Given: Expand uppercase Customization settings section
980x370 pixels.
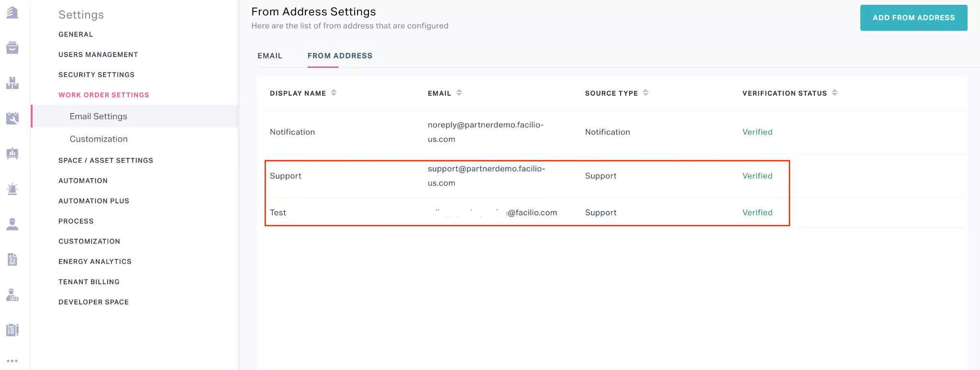Looking at the screenshot, I should click(x=89, y=241).
